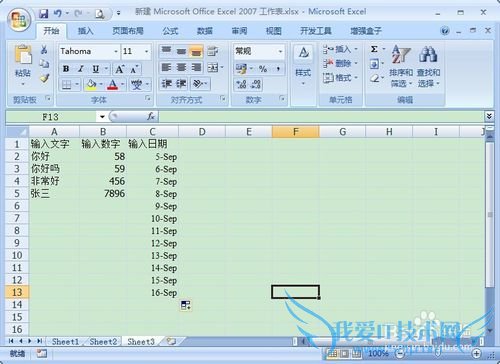Toggle Italic formatting

pyautogui.click(x=81, y=69)
